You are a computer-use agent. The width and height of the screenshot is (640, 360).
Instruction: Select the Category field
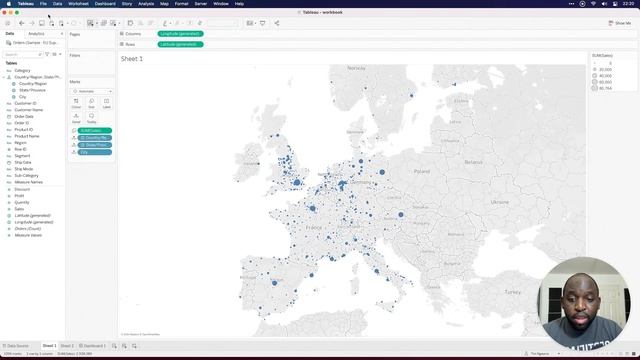22,71
